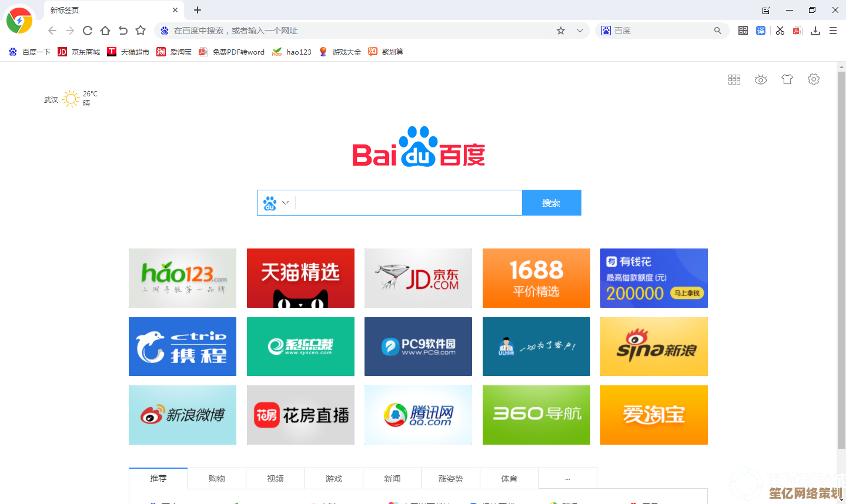Image resolution: width=846 pixels, height=504 pixels.
Task: Change skin with the shirt icon
Action: 787,79
